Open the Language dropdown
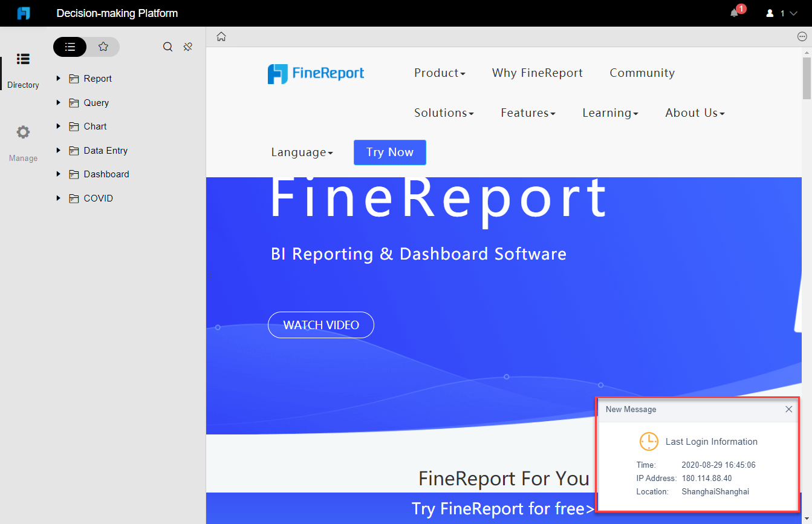The width and height of the screenshot is (812, 524). pos(302,152)
